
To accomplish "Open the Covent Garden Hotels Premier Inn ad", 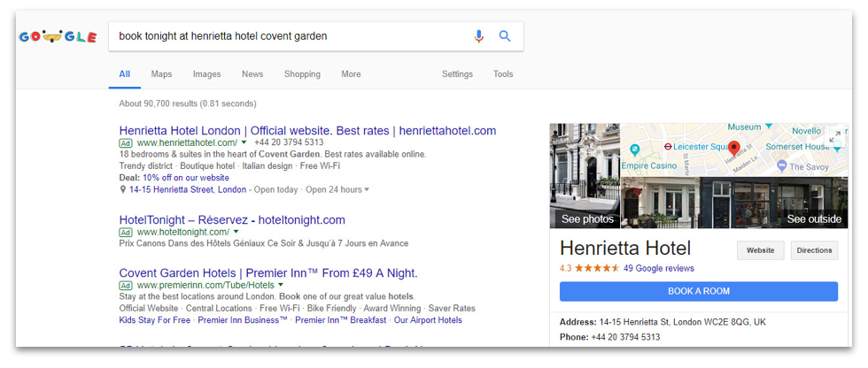I will tap(268, 273).
